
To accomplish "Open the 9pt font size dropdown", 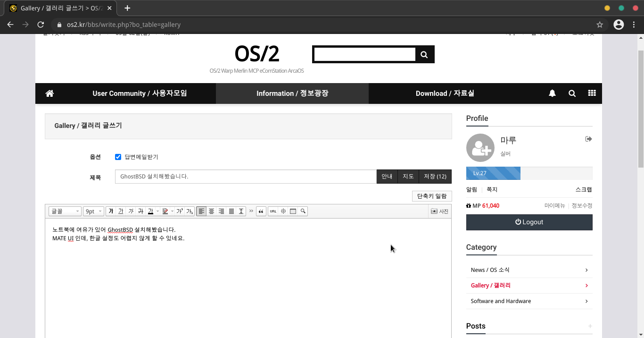I will click(x=93, y=211).
